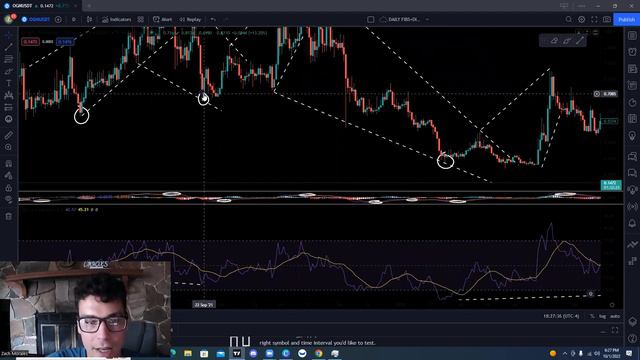Remove drawings with trash icon
640x360 pixels.
[9, 216]
